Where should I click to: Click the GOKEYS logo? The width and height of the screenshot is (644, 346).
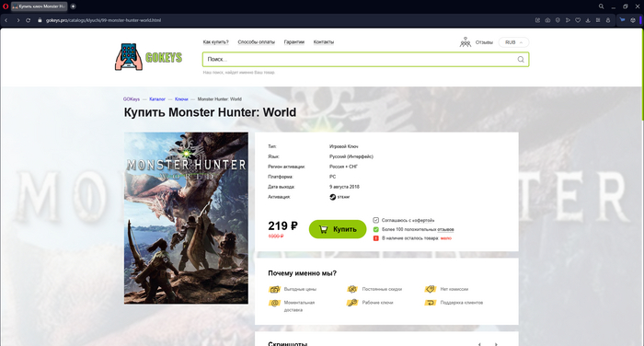(148, 57)
